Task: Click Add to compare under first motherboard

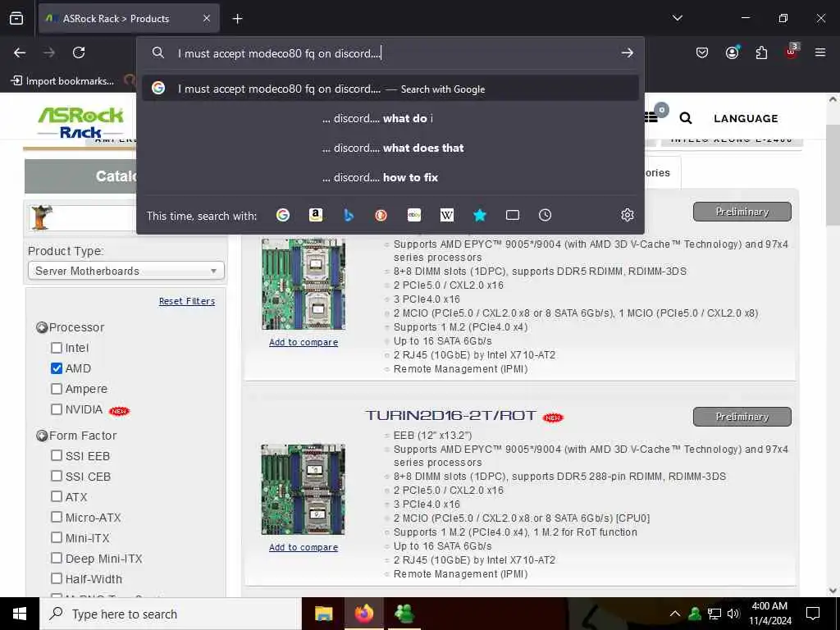Action: 304,342
